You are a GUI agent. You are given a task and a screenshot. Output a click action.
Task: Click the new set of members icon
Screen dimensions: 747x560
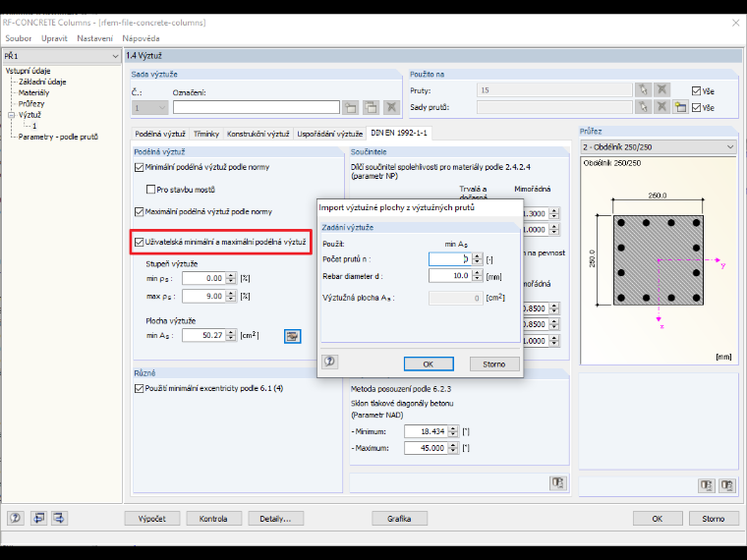[x=680, y=107]
